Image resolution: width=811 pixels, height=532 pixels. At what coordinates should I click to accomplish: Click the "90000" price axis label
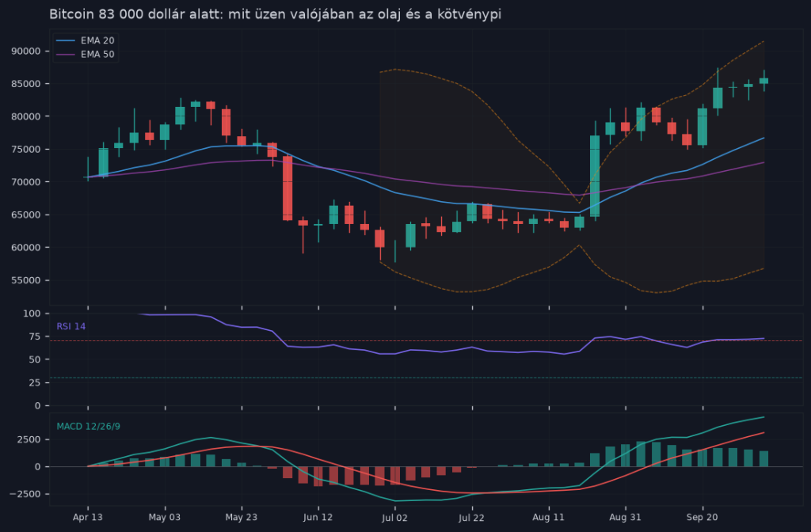(x=26, y=51)
